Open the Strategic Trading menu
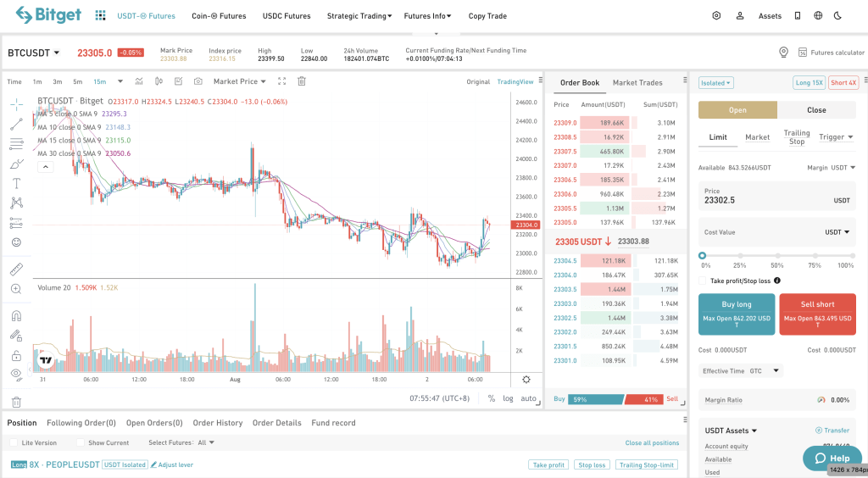This screenshot has width=868, height=478. point(359,16)
